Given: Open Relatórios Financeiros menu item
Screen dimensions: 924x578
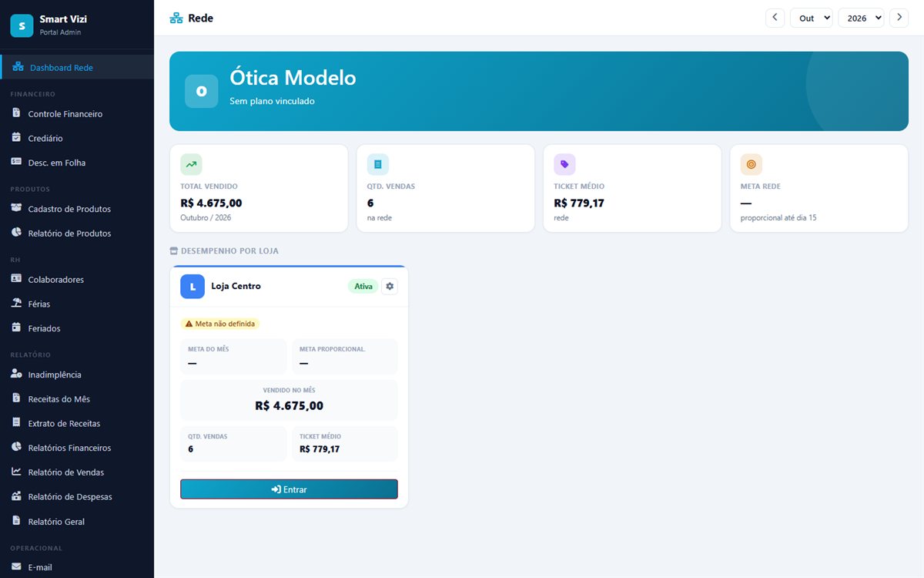Looking at the screenshot, I should click(x=77, y=448).
